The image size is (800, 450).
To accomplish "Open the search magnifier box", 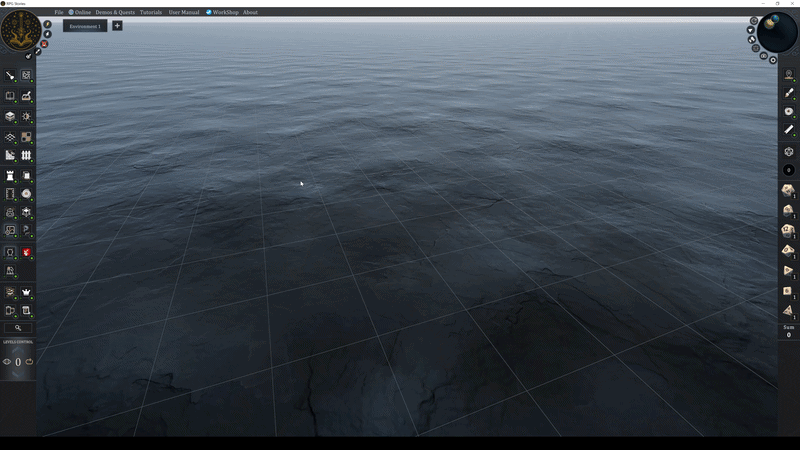I will click(18, 328).
